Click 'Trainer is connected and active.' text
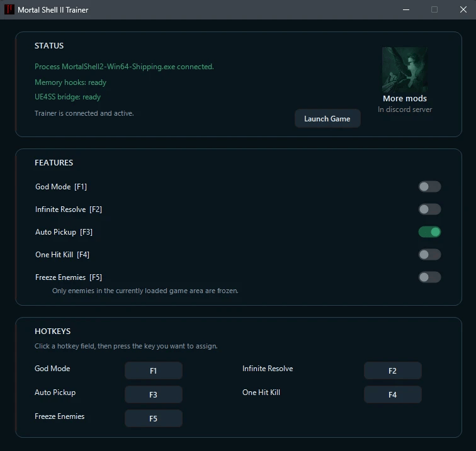Image resolution: width=476 pixels, height=451 pixels. [84, 113]
